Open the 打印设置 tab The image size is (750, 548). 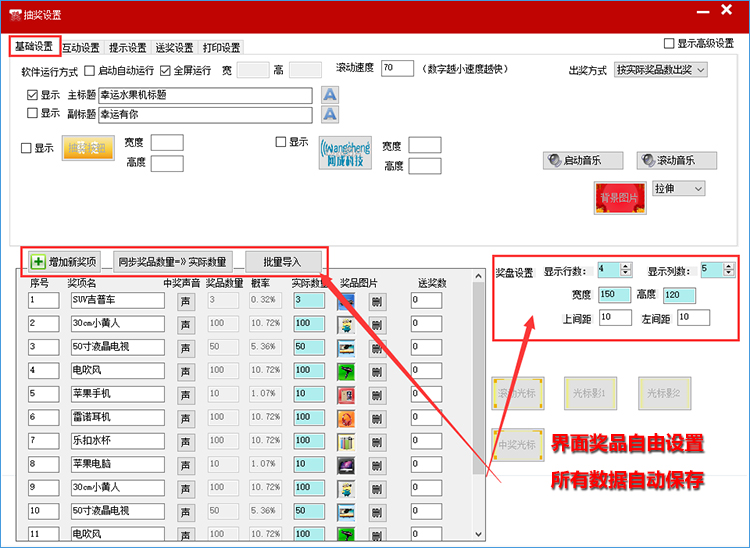220,47
